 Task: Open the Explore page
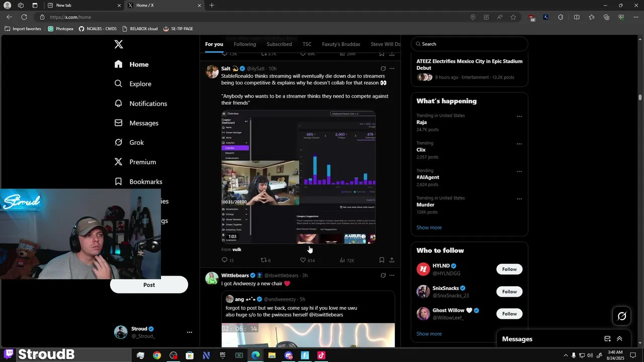click(133, 84)
